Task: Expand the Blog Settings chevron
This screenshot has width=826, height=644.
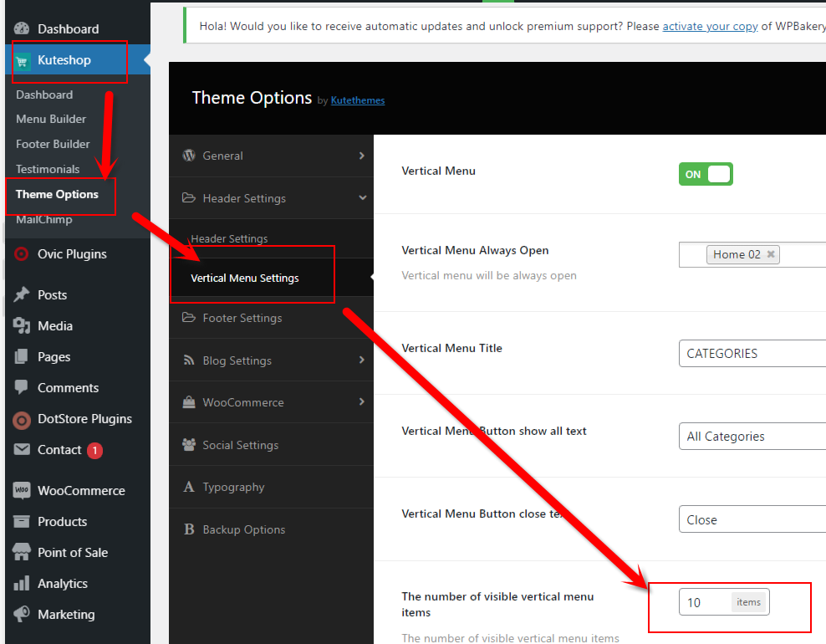Action: pos(361,360)
